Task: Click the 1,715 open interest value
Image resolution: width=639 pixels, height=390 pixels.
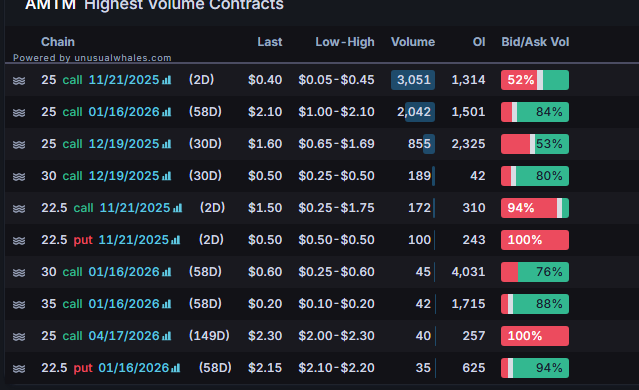Action: (468, 304)
